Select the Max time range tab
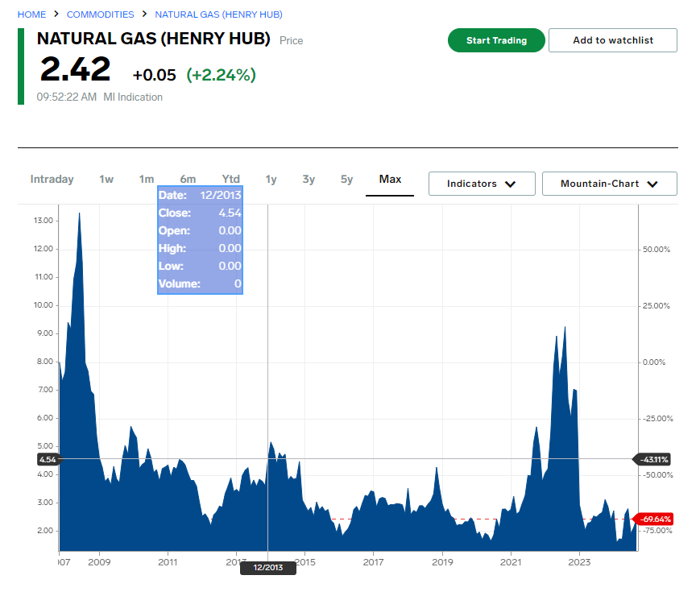This screenshot has width=700, height=596. (x=390, y=180)
